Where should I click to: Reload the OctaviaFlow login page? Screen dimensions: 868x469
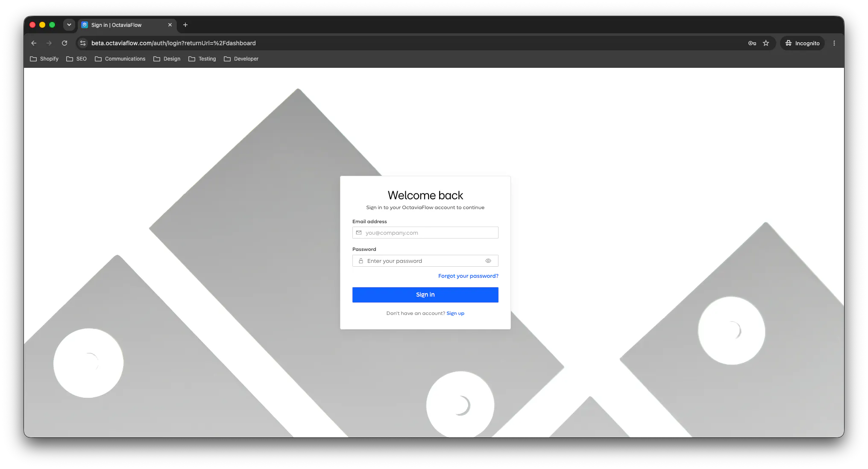[65, 43]
